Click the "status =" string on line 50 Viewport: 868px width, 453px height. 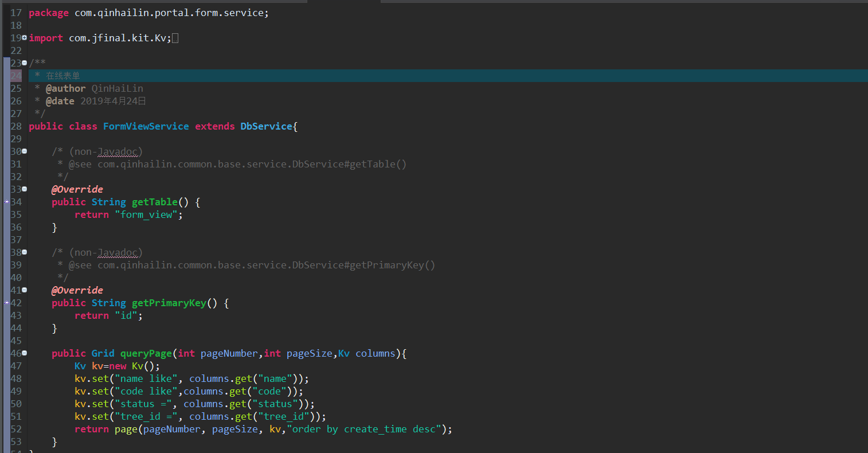pyautogui.click(x=143, y=404)
